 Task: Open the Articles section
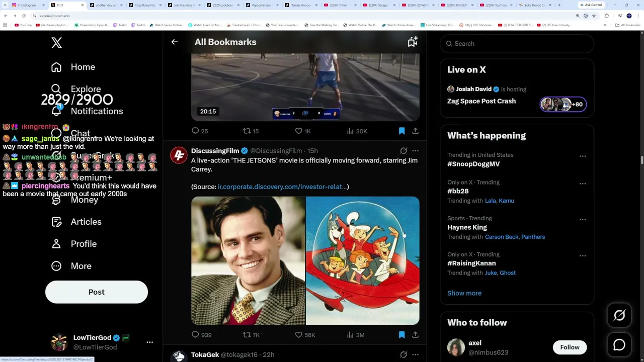(76, 222)
